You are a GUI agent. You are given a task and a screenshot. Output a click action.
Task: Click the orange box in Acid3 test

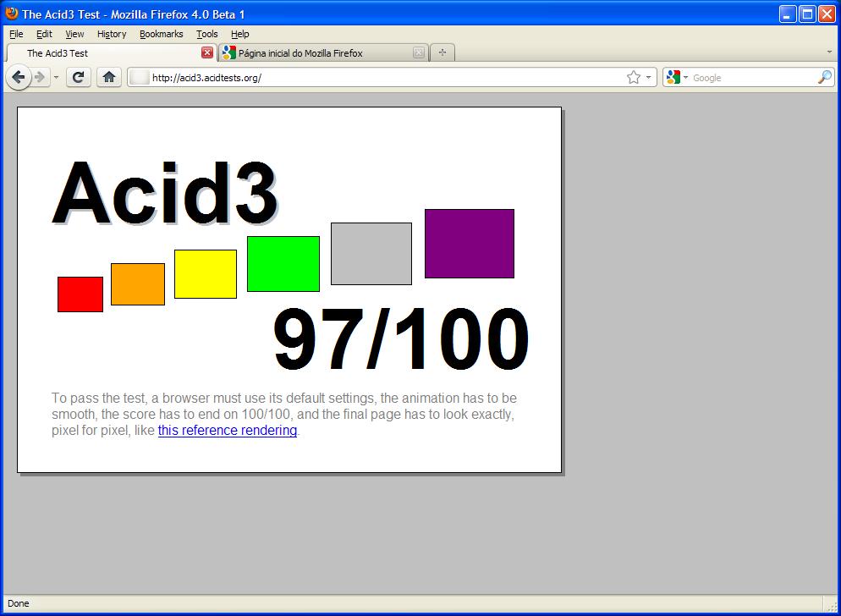point(138,284)
